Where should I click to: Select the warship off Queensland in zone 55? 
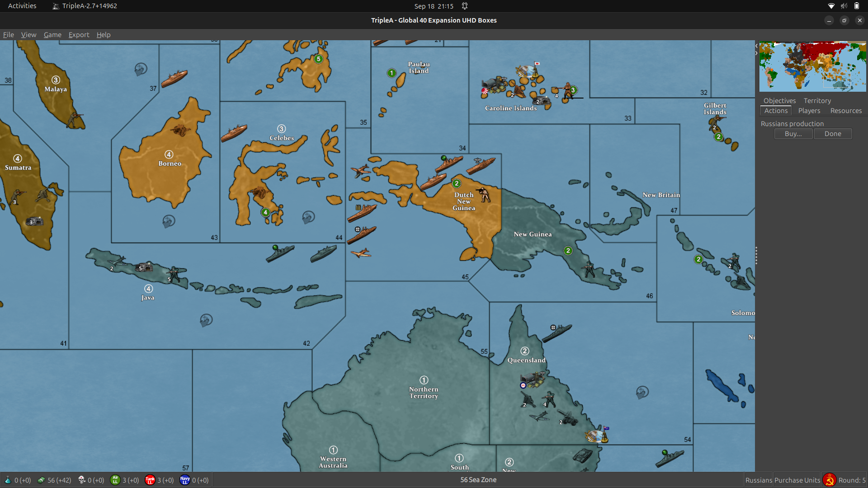pos(557,333)
